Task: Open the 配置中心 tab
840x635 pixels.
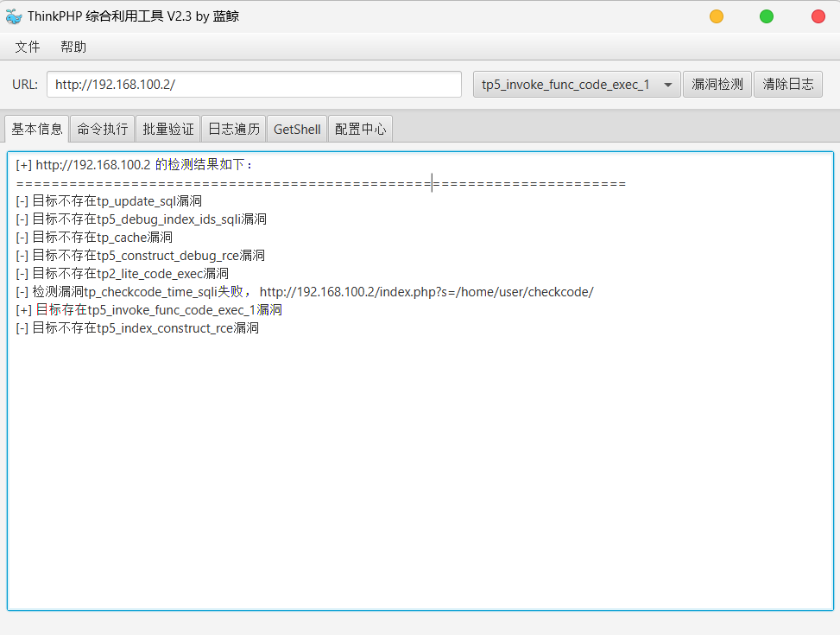Action: 360,130
